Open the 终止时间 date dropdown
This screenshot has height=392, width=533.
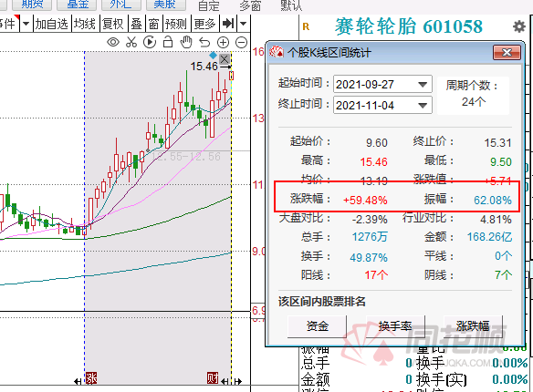(423, 105)
